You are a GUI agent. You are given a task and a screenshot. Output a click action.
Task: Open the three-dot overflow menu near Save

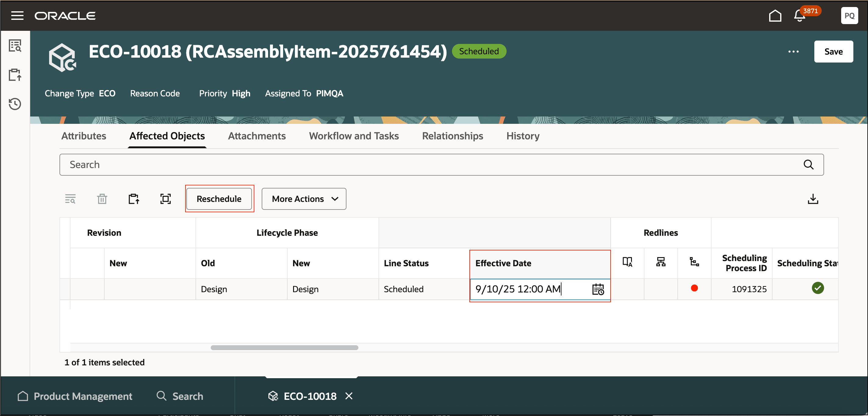(793, 52)
